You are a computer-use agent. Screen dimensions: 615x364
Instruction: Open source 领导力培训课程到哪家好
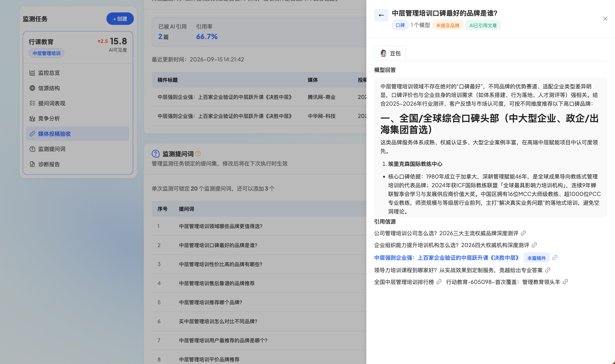[458, 270]
